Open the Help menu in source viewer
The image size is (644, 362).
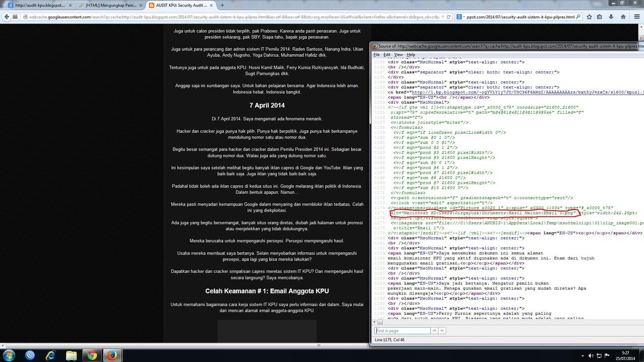tap(411, 54)
